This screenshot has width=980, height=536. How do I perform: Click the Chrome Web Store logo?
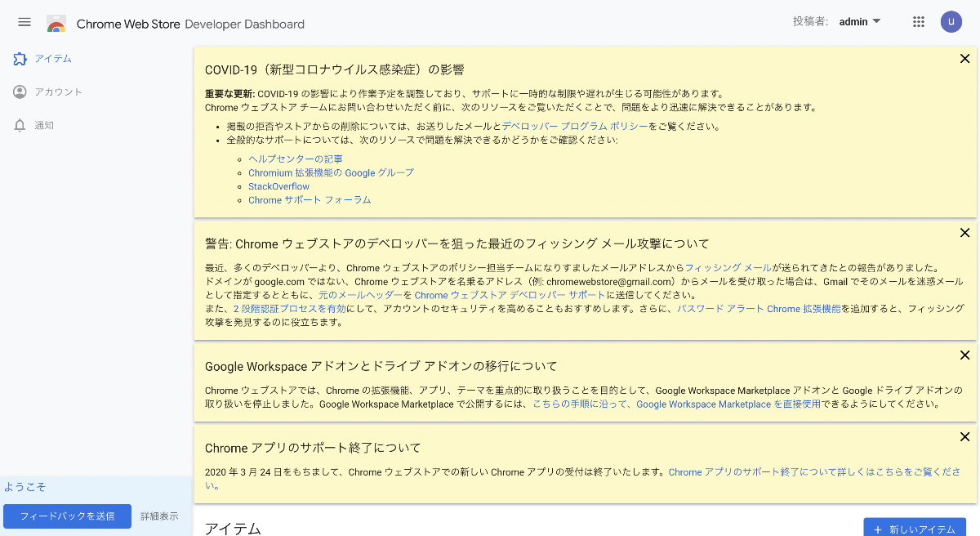pyautogui.click(x=56, y=23)
